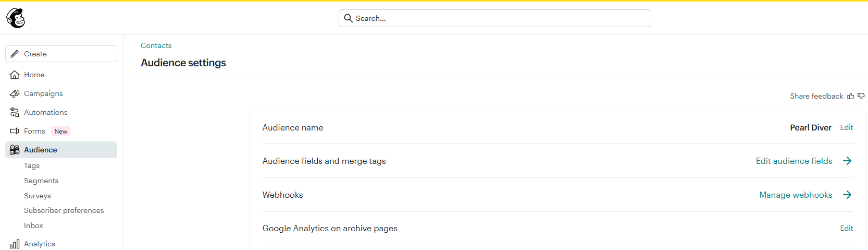
Task: Click the Forms icon in sidebar
Action: (x=15, y=131)
